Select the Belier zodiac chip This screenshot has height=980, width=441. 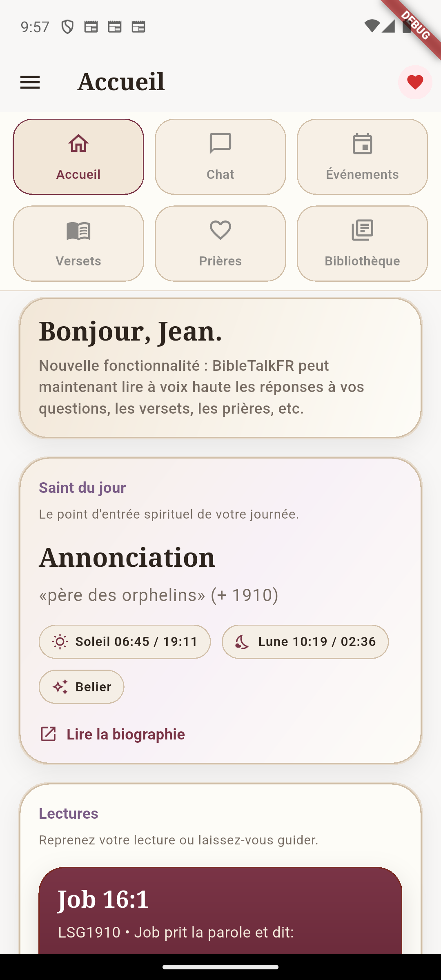pos(81,687)
